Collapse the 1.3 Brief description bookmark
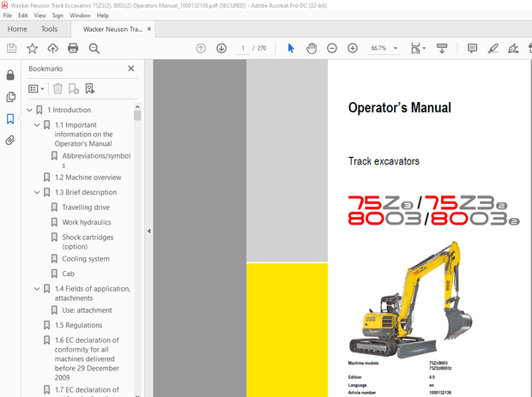Screen dimensions: 532x397 [x=37, y=193]
